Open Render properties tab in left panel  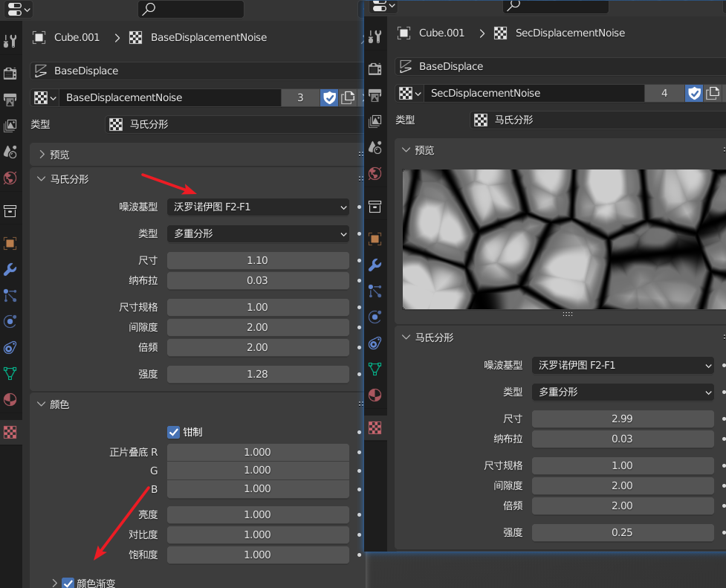click(x=10, y=73)
